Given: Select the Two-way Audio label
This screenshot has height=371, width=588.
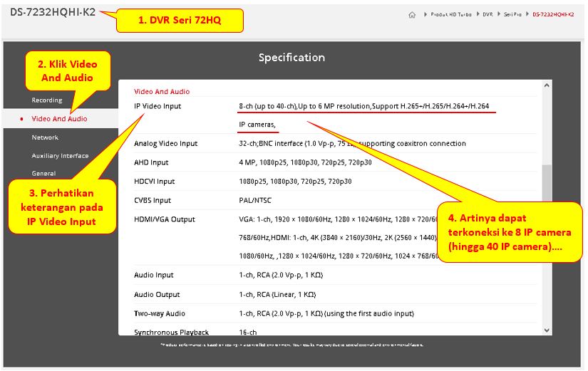Looking at the screenshot, I should [x=160, y=313].
